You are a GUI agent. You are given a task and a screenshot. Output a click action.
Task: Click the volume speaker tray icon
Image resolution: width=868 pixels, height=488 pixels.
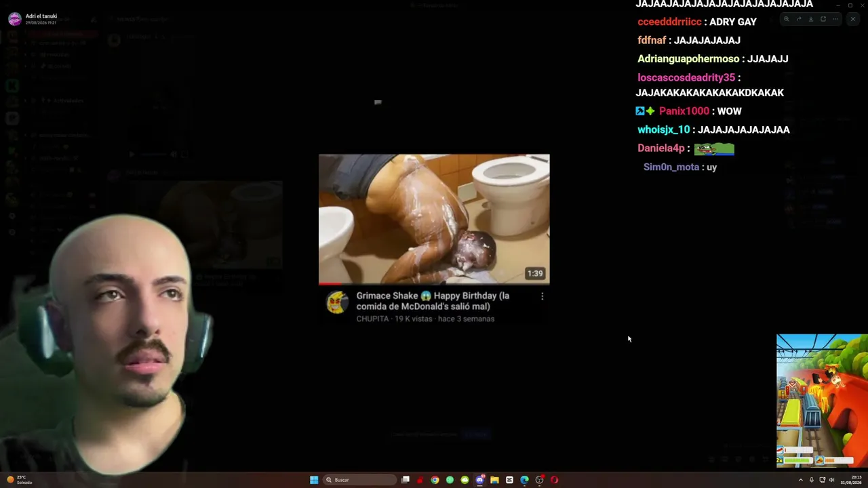831,480
